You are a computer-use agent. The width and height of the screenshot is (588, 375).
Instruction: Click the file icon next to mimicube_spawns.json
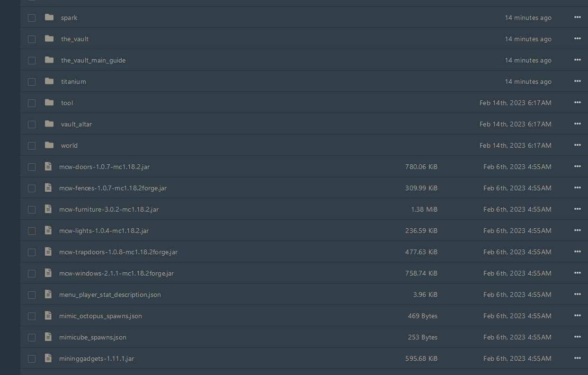(x=48, y=337)
